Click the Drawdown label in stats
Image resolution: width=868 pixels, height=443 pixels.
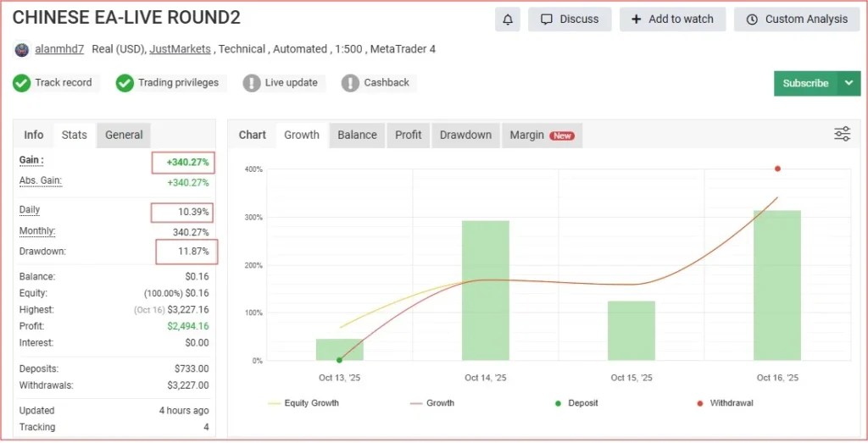[42, 252]
